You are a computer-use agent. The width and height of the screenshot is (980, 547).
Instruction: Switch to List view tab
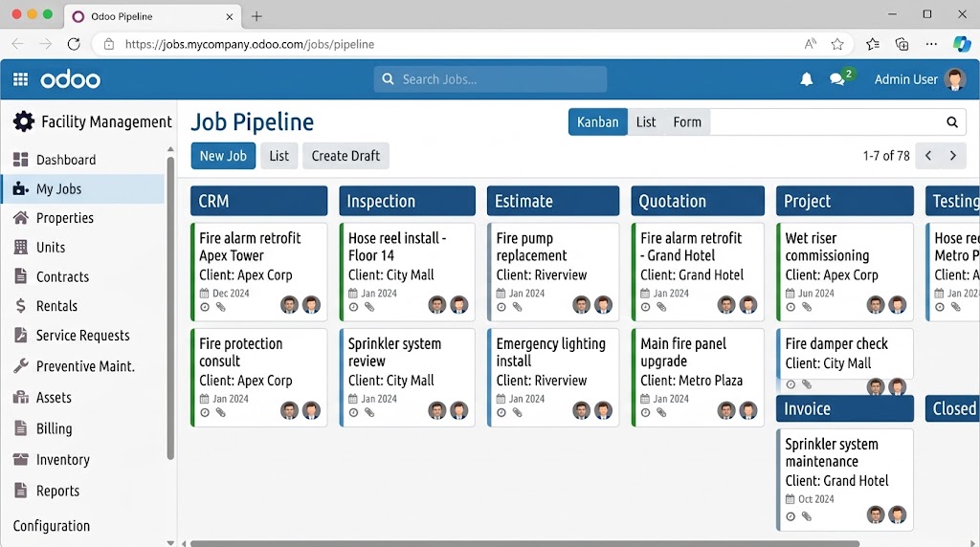coord(646,121)
